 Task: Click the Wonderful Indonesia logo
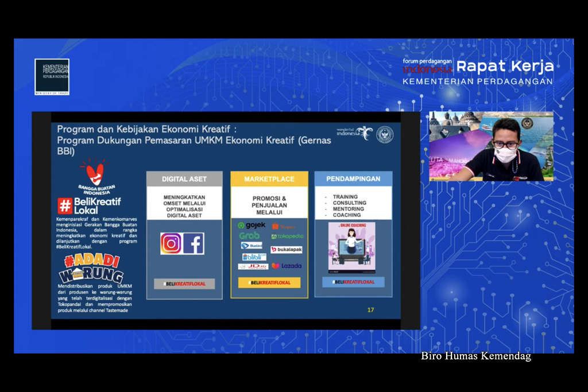(354, 133)
